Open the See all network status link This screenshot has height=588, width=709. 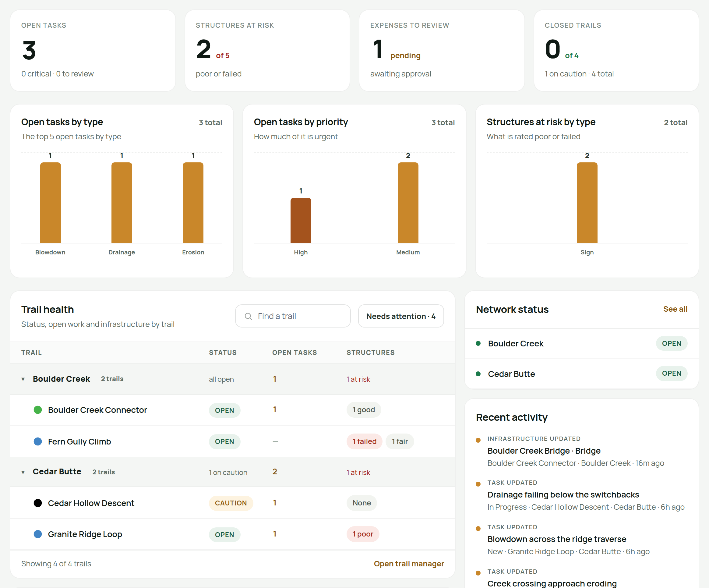click(x=675, y=309)
